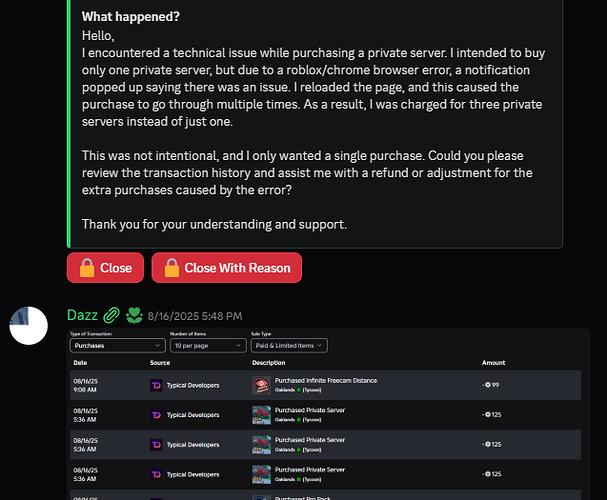This screenshot has height=500, width=607.
Task: Click the paperclip badge next to Dazz
Action: [113, 315]
